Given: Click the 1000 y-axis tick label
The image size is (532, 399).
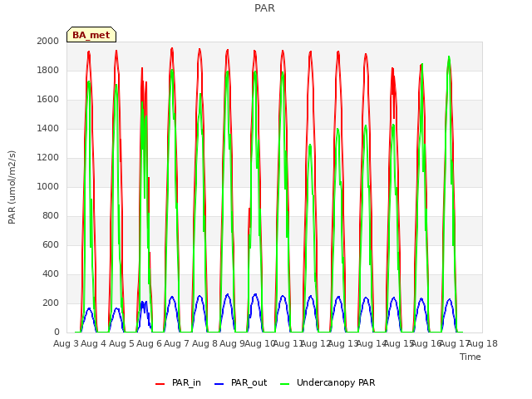Looking at the screenshot, I should point(48,186).
